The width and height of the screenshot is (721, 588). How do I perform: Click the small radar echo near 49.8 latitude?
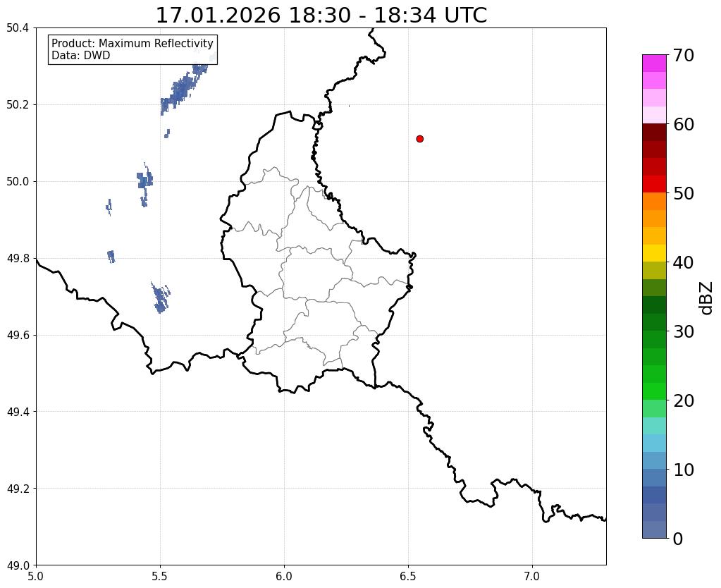tap(111, 256)
